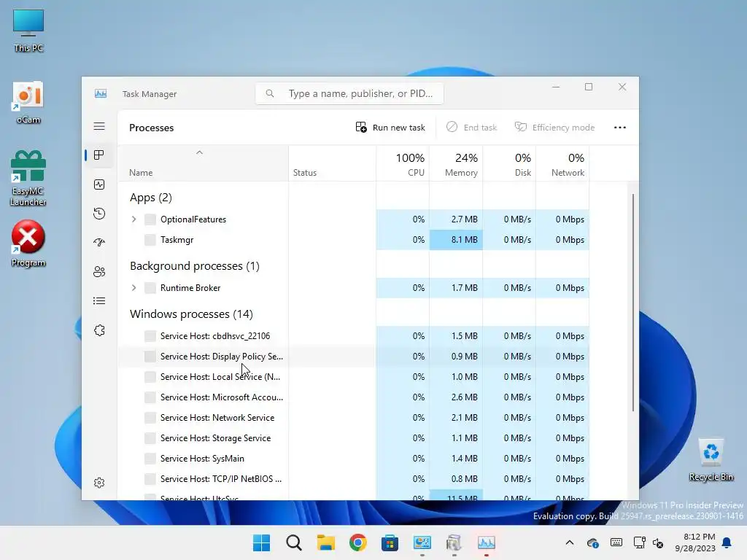Select Service Host: Local Service (N... row
This screenshot has height=560, width=747.
point(354,377)
